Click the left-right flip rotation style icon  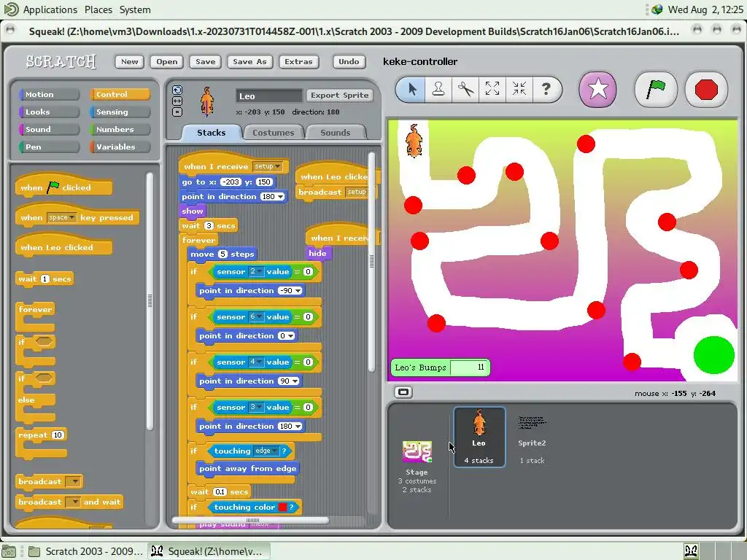(177, 101)
